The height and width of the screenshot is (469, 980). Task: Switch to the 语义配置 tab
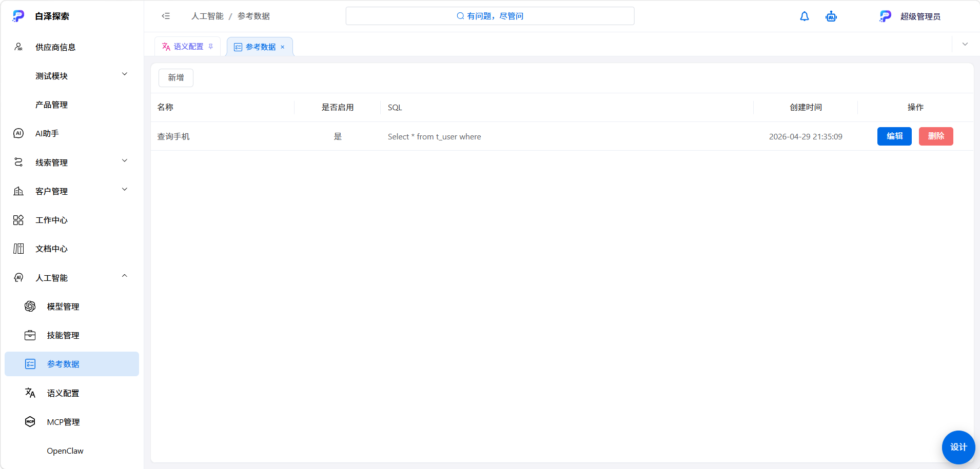[x=187, y=47]
